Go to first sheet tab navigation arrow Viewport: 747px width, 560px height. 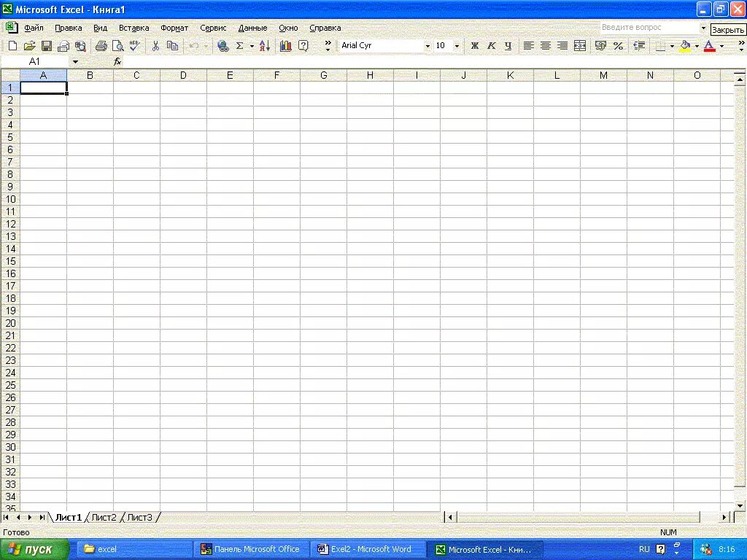tap(6, 517)
